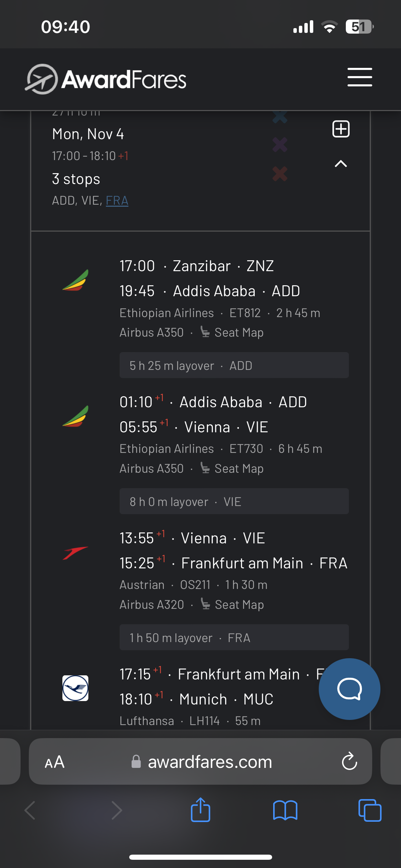The width and height of the screenshot is (401, 868).
Task: Open the AwardFares hamburger menu
Action: (360, 77)
